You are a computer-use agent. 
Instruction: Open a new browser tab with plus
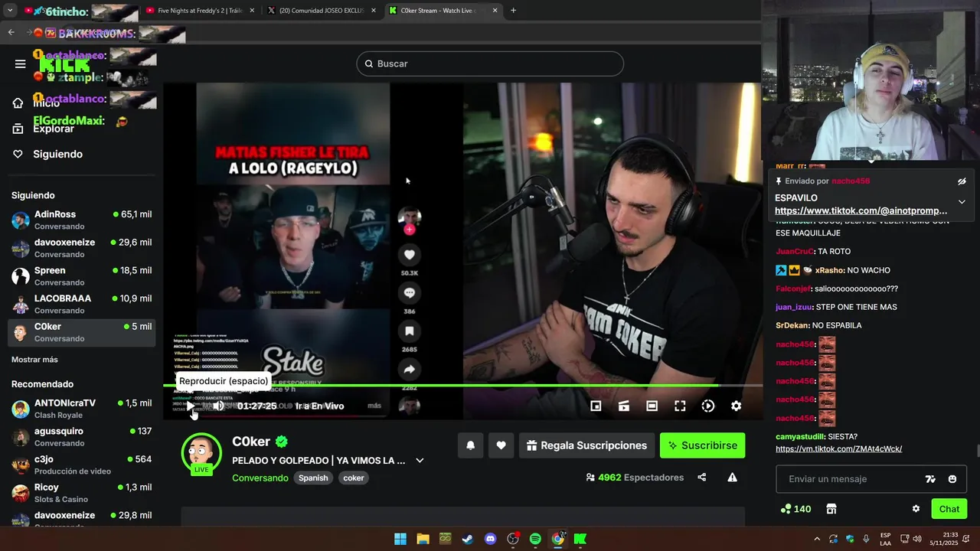(x=513, y=11)
